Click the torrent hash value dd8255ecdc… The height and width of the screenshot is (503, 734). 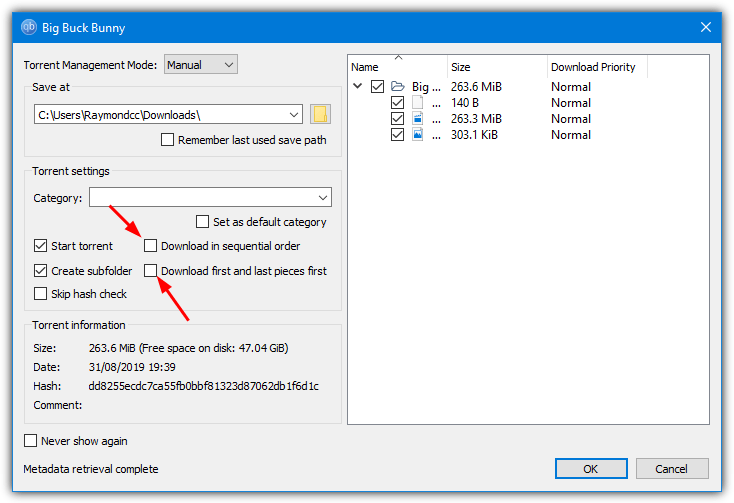click(x=204, y=386)
